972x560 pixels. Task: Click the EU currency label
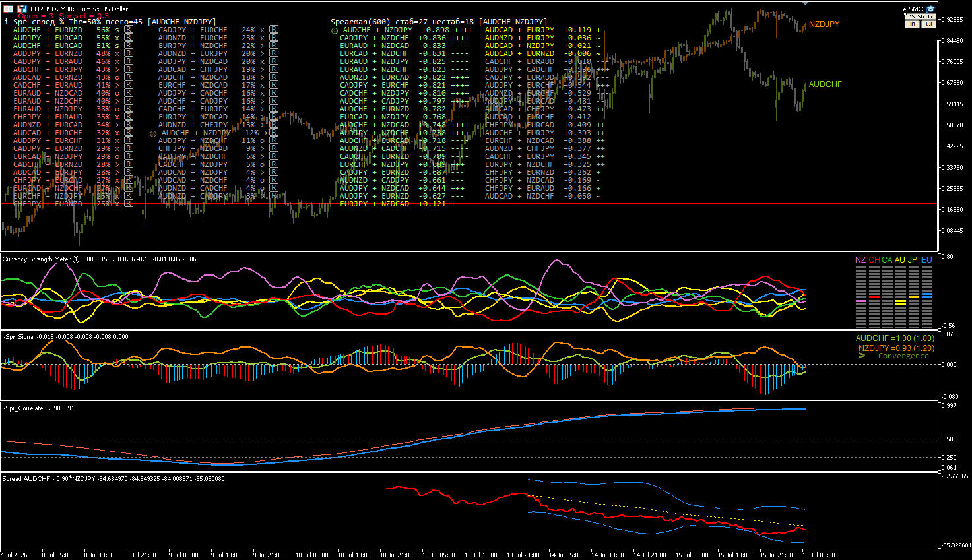(926, 260)
